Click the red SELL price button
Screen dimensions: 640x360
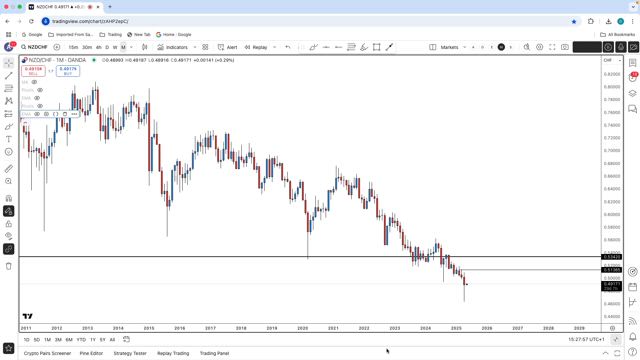[33, 71]
